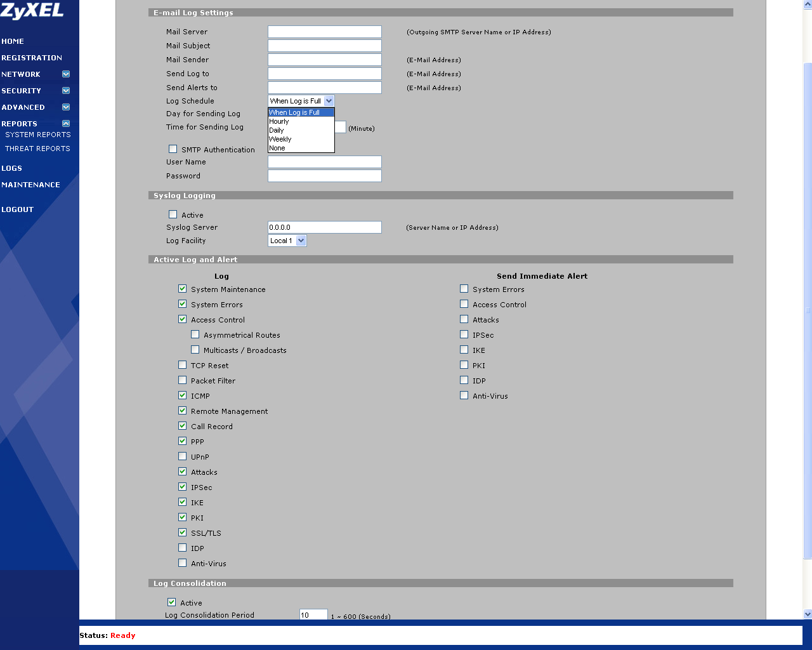Choose Hourly from the schedule list
The width and height of the screenshot is (812, 650).
coord(301,121)
